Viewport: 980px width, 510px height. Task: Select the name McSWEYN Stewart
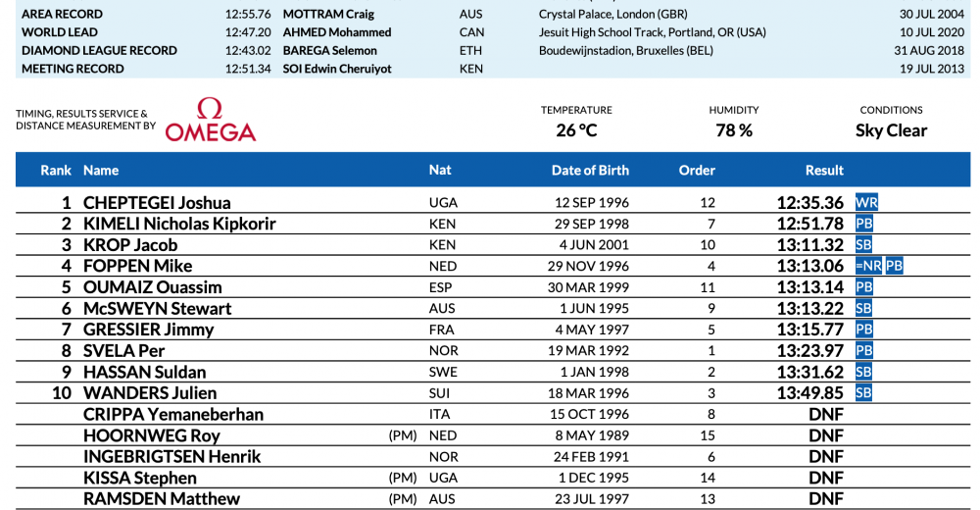(x=158, y=309)
